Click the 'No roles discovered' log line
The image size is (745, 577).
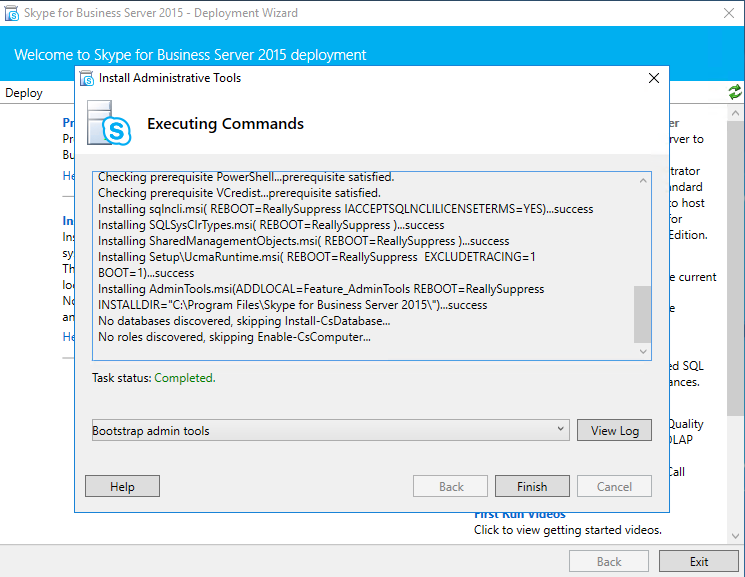234,337
